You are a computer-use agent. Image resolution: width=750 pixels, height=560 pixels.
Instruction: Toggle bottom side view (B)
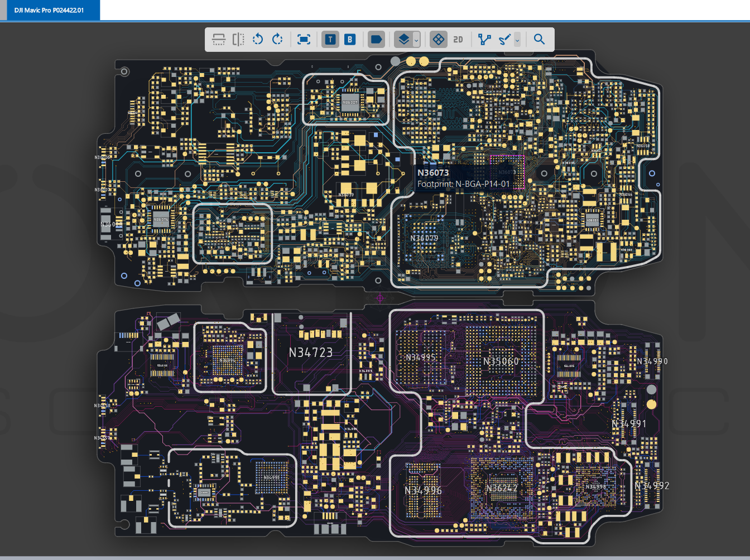click(x=350, y=40)
